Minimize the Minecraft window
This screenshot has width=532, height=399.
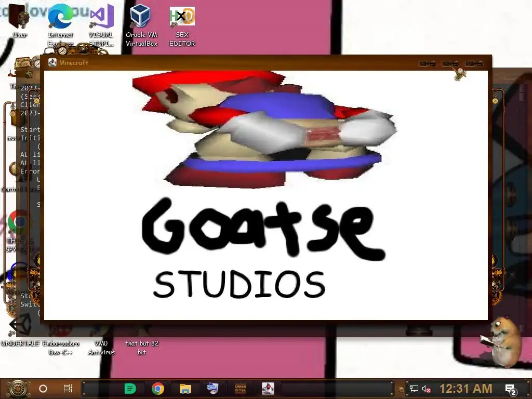point(428,63)
